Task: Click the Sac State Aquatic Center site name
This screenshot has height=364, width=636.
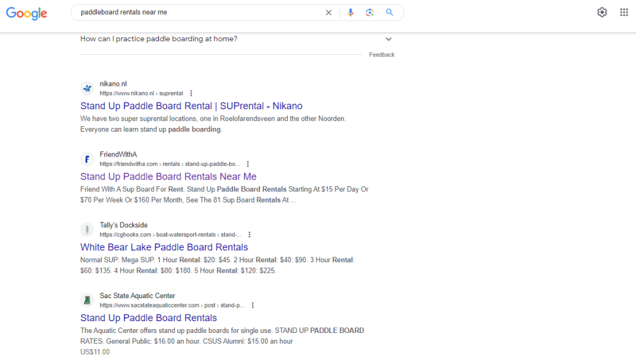Action: point(137,296)
